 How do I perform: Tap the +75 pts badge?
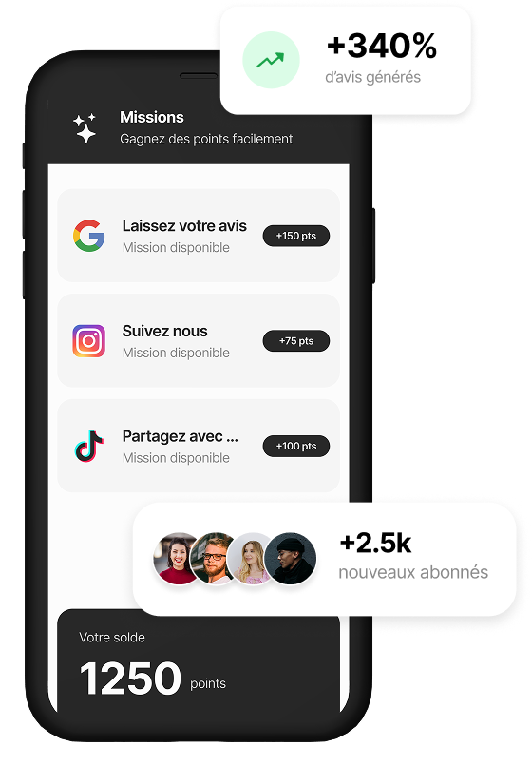(296, 341)
